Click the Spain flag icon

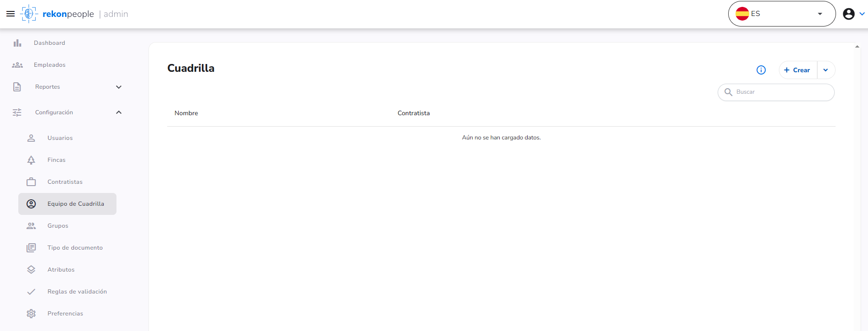tap(742, 14)
